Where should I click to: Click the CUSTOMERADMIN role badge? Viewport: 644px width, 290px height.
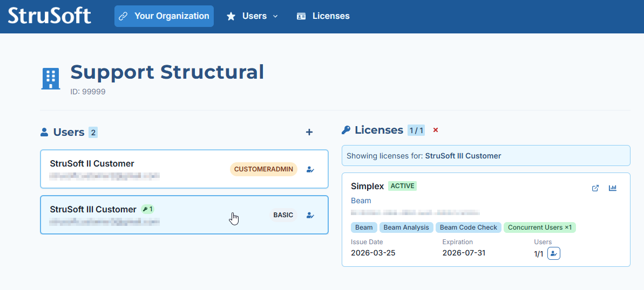(263, 169)
